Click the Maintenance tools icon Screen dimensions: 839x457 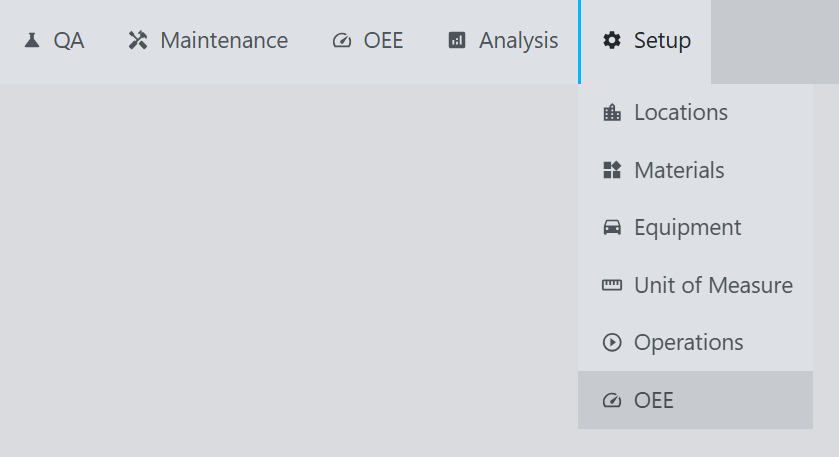tap(138, 41)
